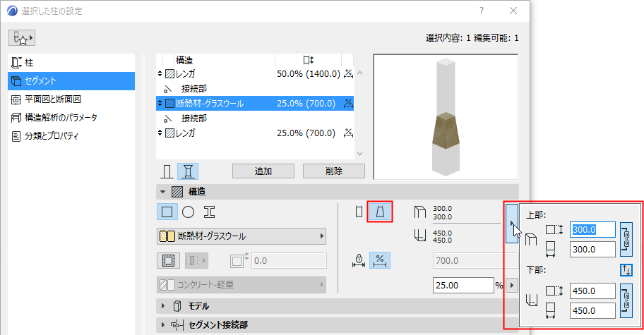The width and height of the screenshot is (644, 335).
Task: Open the 分類とプロパティ page
Action: coord(71,135)
